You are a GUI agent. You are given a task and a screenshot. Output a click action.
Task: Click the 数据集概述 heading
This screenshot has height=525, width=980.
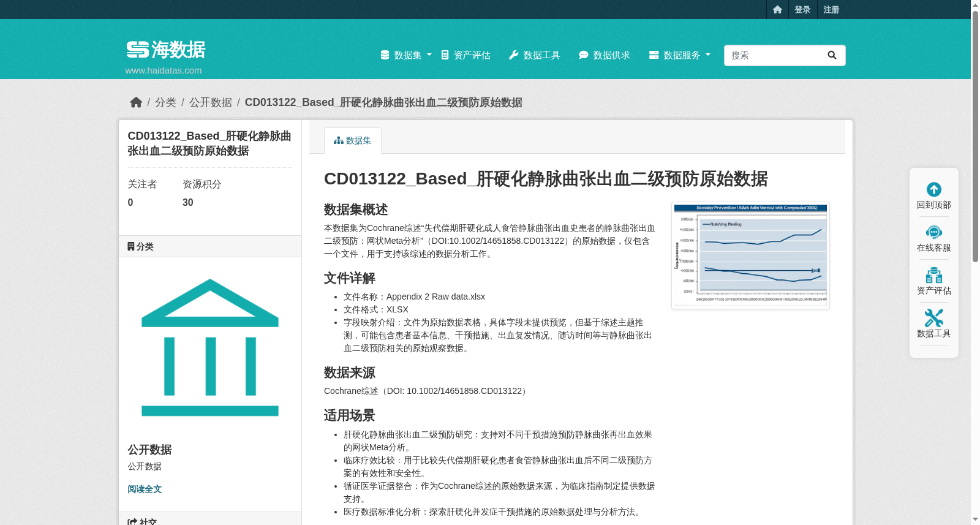pos(356,210)
